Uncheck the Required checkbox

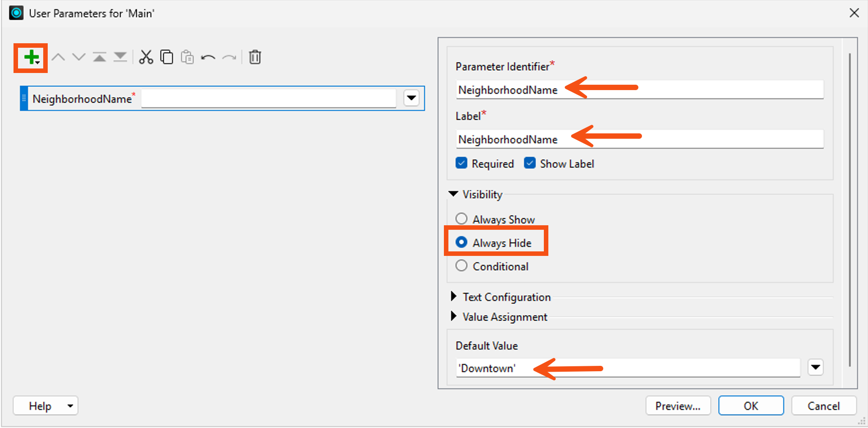461,163
